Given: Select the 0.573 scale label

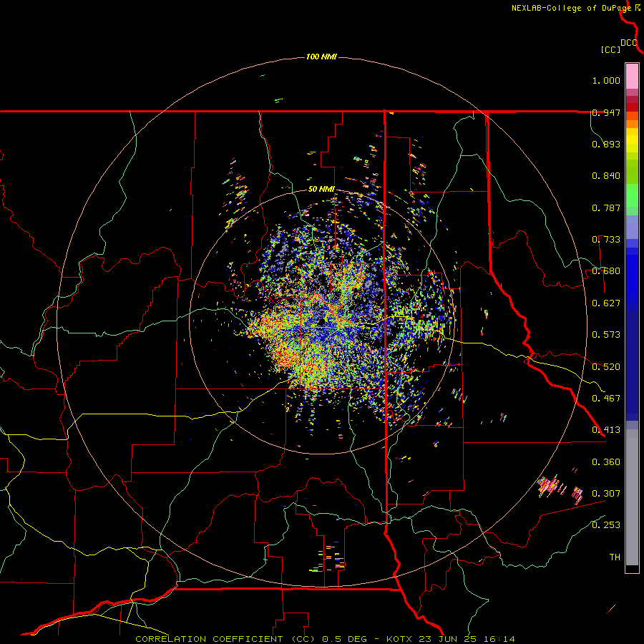Looking at the screenshot, I should click(606, 335).
